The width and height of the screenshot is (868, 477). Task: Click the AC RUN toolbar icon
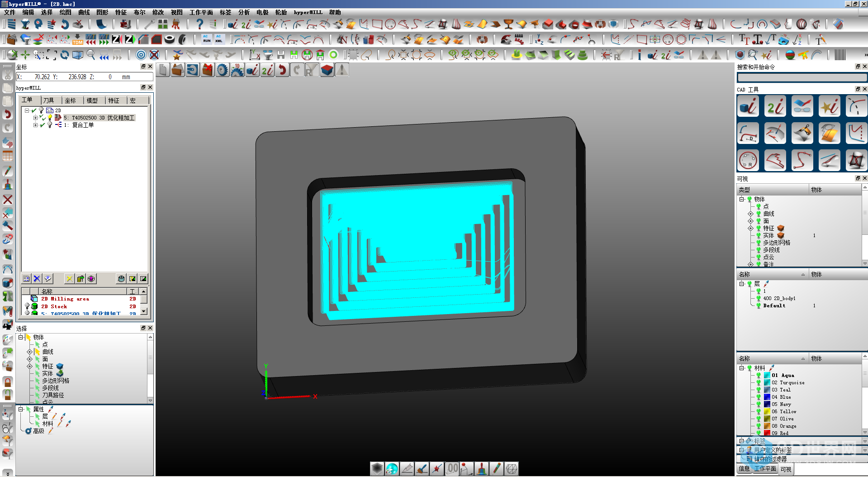(x=207, y=39)
